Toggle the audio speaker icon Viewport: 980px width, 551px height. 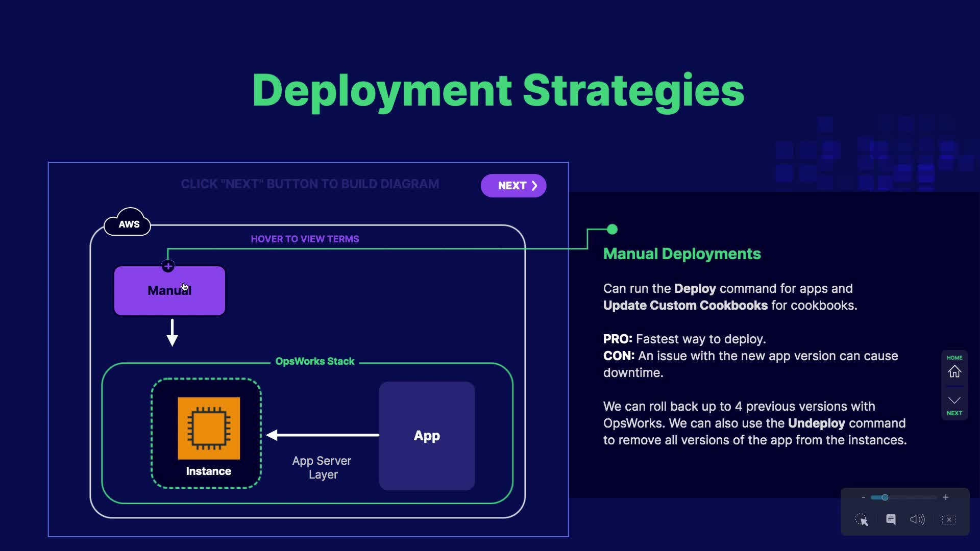click(x=917, y=519)
